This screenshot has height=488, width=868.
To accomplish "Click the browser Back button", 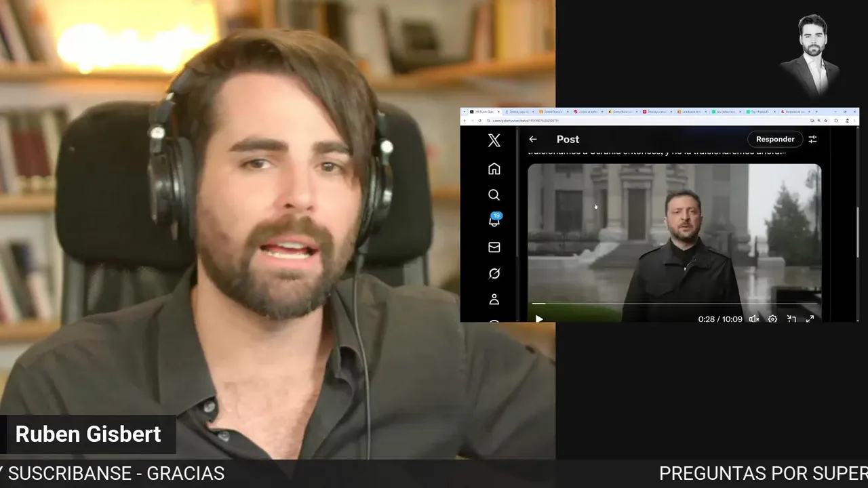I will pos(465,121).
